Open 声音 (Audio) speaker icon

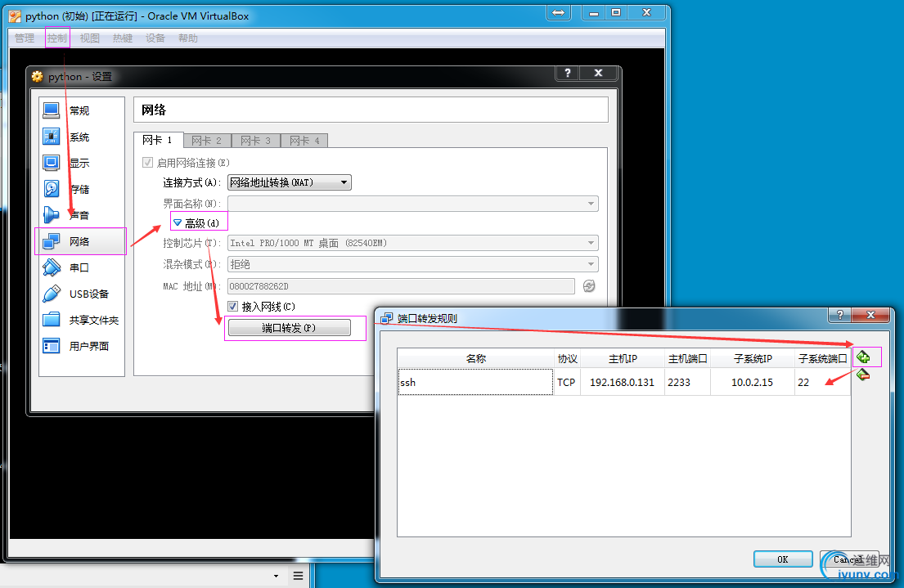tap(52, 215)
